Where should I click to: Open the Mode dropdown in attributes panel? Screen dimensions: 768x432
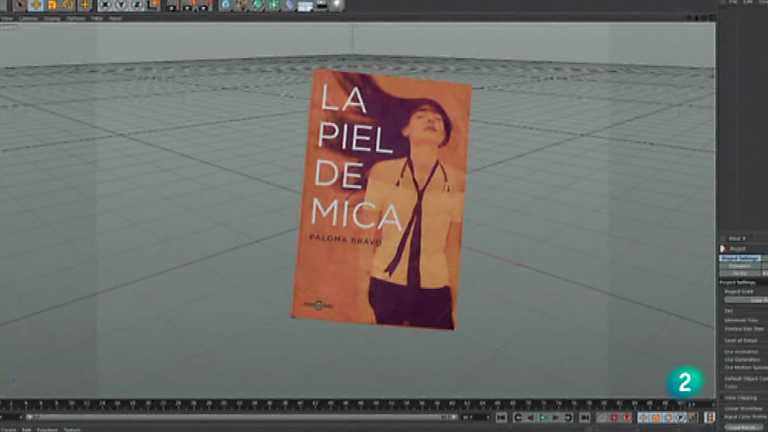(735, 238)
